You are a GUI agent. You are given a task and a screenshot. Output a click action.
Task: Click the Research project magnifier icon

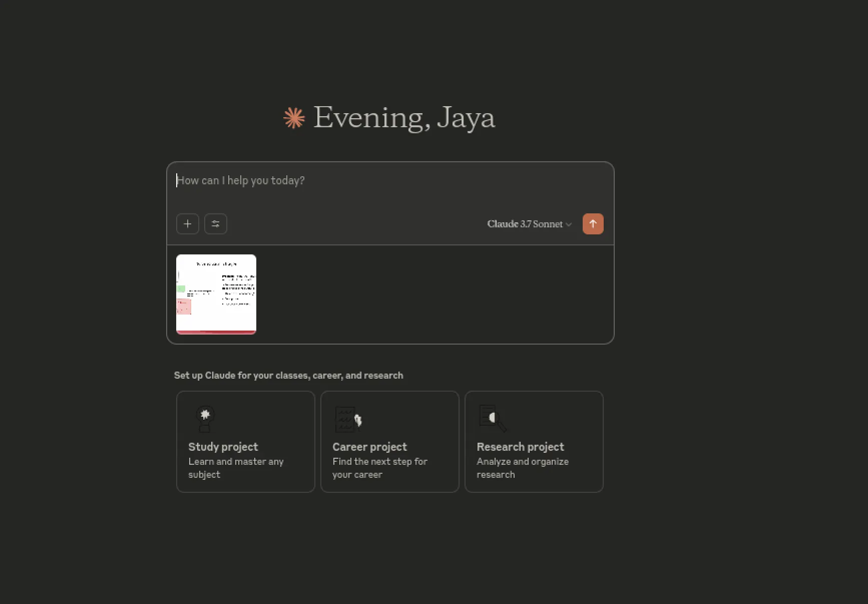point(493,418)
